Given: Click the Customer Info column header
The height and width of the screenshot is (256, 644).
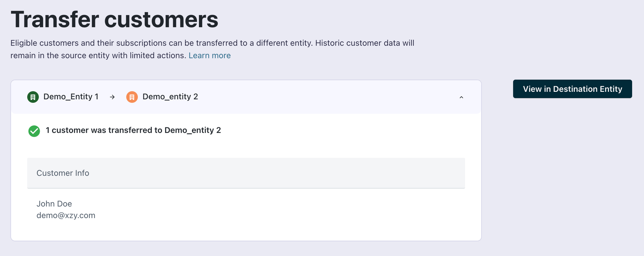Looking at the screenshot, I should (x=63, y=173).
